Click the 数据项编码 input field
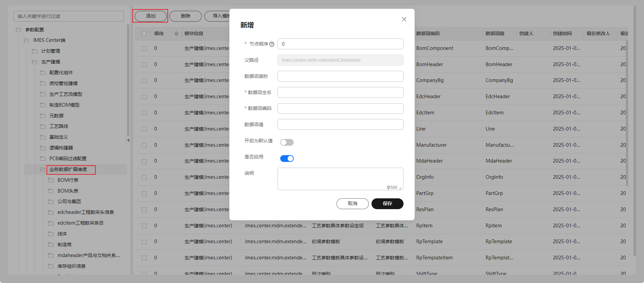 341,108
